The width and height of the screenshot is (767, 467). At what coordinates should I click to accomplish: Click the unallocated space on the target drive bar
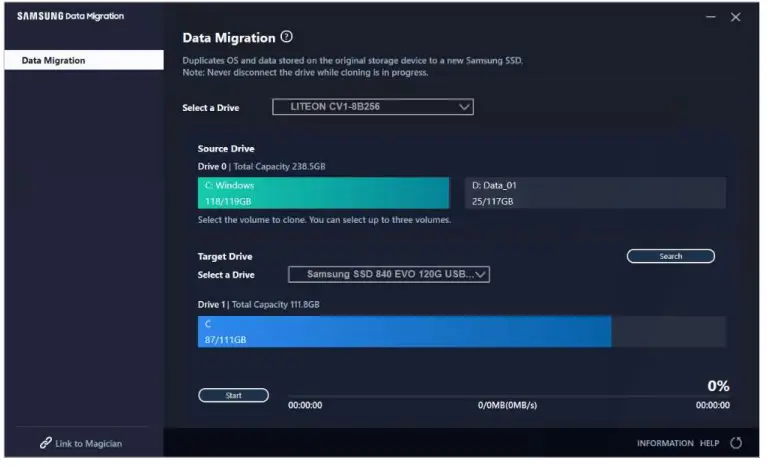(x=669, y=332)
